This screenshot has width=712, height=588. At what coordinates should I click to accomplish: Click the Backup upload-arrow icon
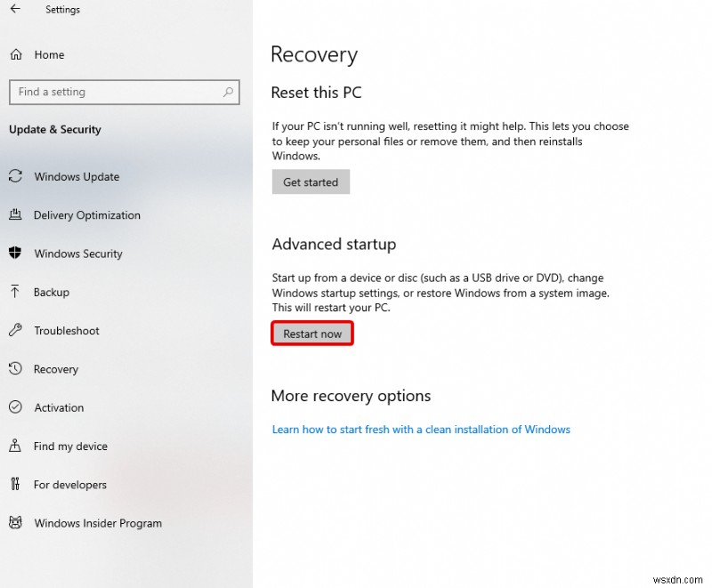15,292
